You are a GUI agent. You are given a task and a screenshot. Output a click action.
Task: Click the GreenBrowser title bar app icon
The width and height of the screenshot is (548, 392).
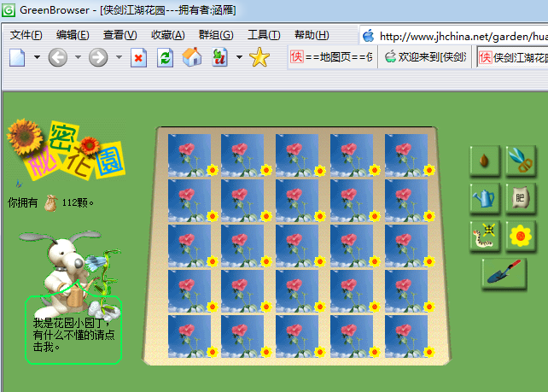pyautogui.click(x=9, y=9)
